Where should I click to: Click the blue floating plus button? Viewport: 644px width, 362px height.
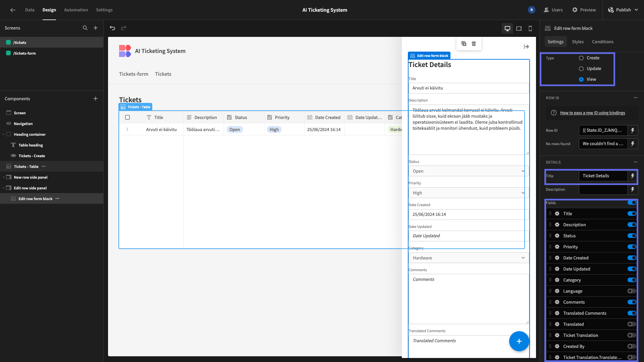click(519, 341)
